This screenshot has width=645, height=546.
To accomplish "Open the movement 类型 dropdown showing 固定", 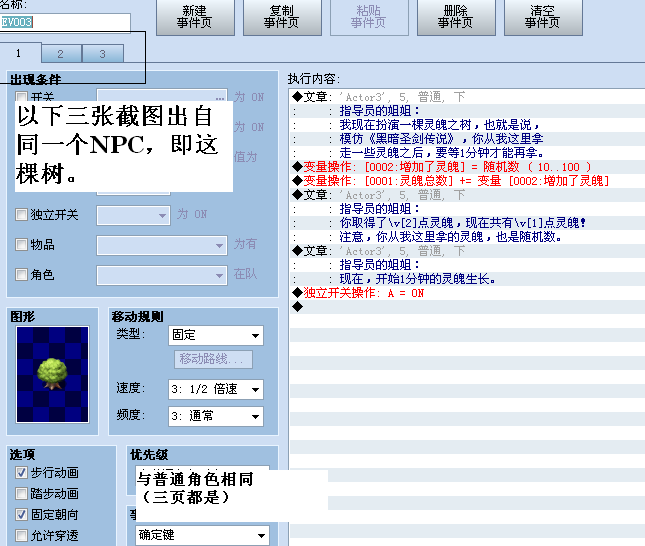I will (216, 335).
